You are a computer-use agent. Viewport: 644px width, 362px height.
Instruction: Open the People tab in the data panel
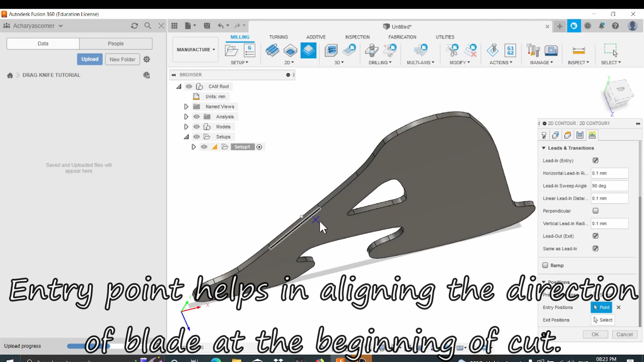pos(116,44)
